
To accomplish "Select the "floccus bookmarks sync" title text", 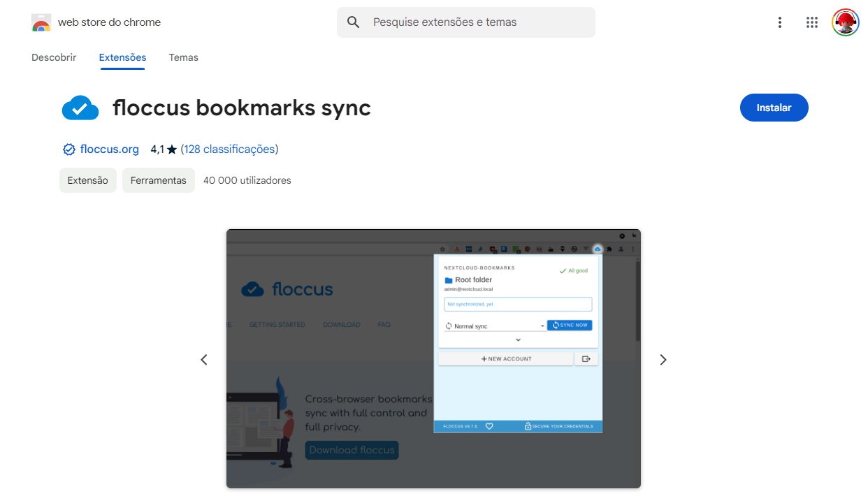I will coord(242,108).
